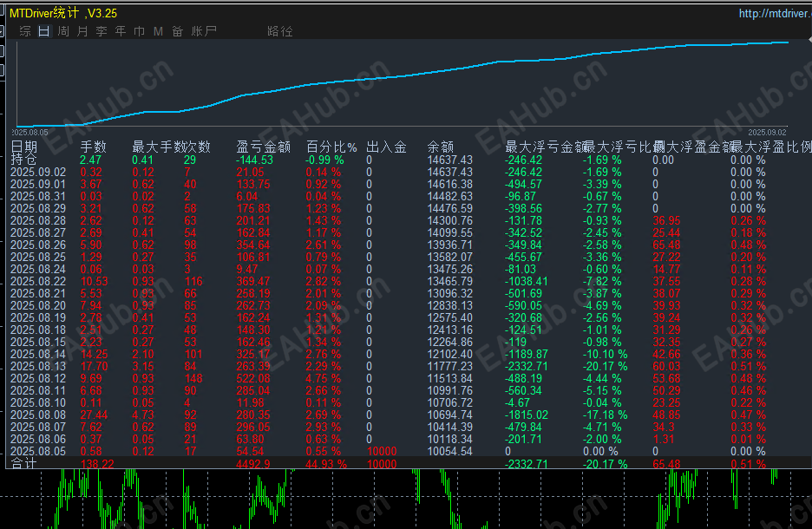Switch to the 年 yearly tab
This screenshot has height=529, width=812.
120,31
